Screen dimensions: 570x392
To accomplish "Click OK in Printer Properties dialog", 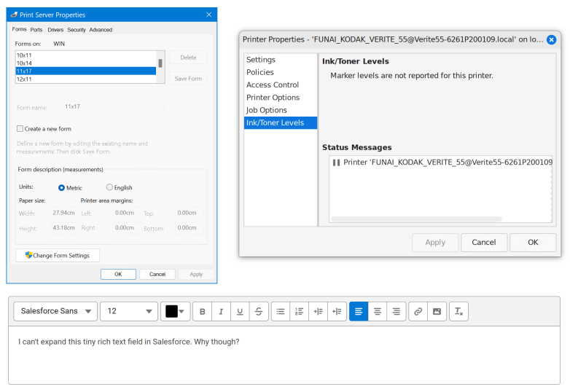I will point(533,243).
